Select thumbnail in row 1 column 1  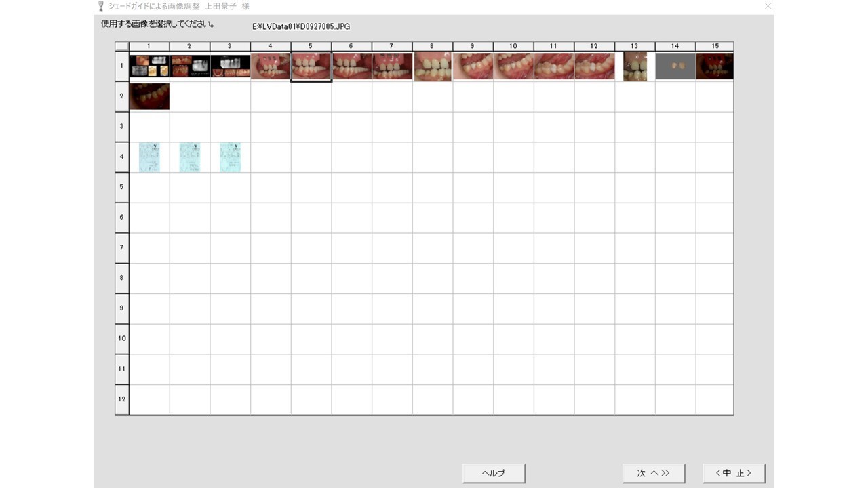(149, 66)
